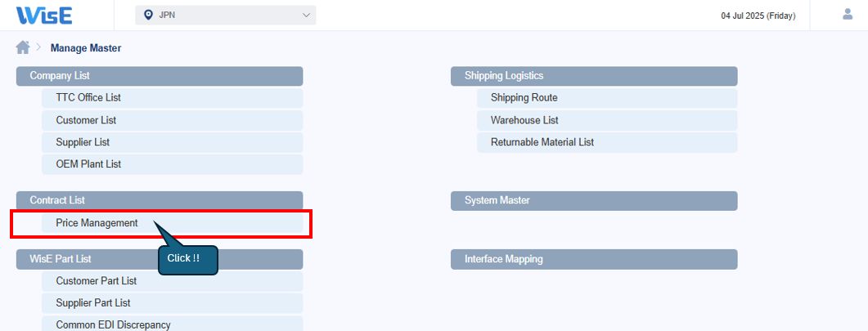Click the WisE logo
The image size is (868, 331).
point(43,15)
